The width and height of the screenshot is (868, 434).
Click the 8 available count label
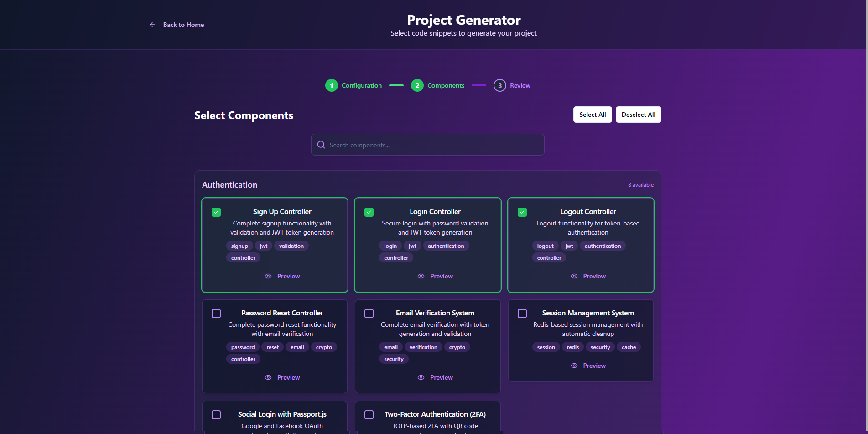click(641, 185)
